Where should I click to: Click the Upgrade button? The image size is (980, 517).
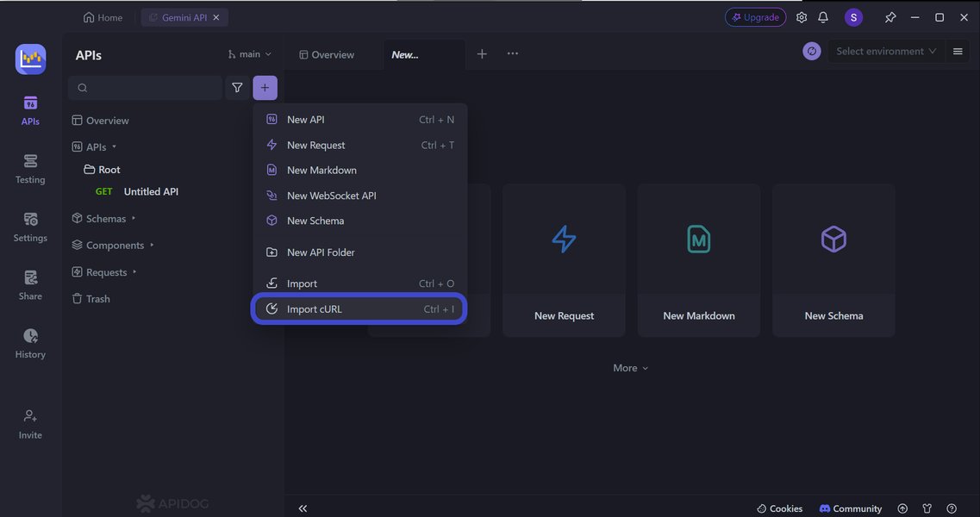755,17
